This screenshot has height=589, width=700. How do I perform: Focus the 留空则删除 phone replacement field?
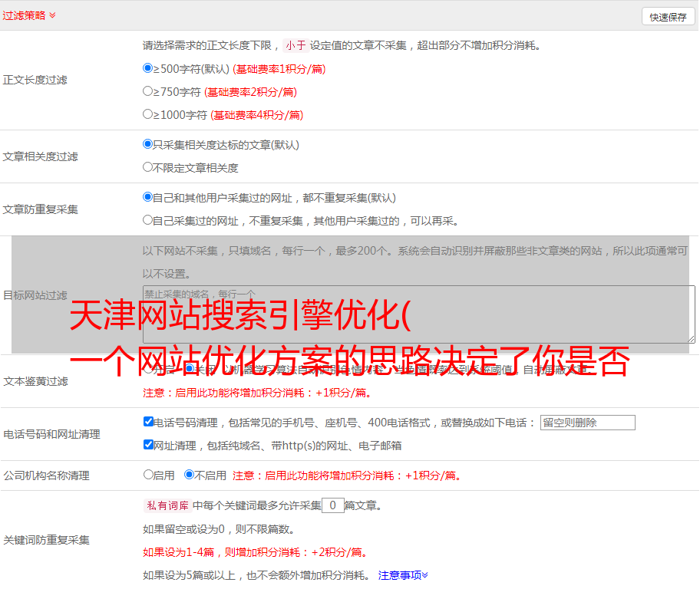pos(587,423)
